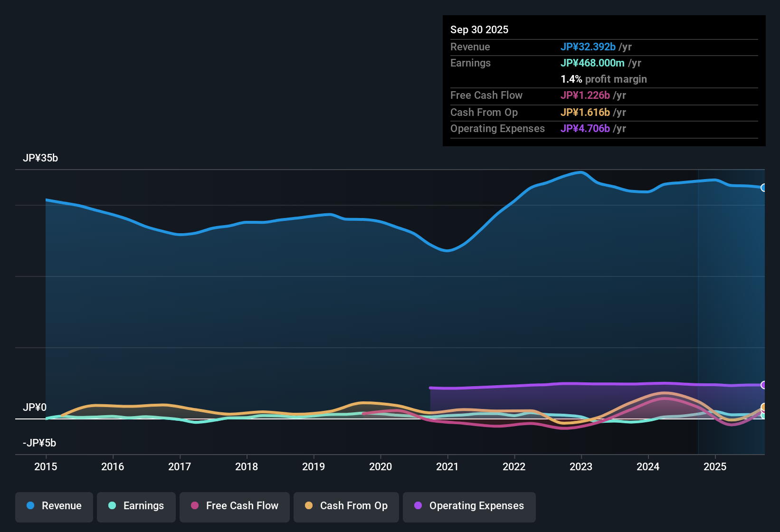Select the 1.4% profit margin row
The height and width of the screenshot is (532, 780).
click(x=603, y=79)
